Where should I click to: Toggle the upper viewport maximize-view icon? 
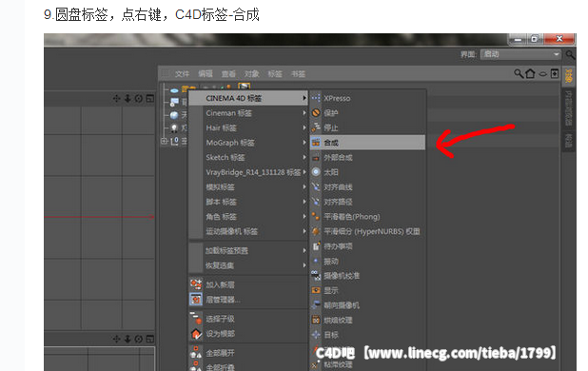[x=150, y=99]
